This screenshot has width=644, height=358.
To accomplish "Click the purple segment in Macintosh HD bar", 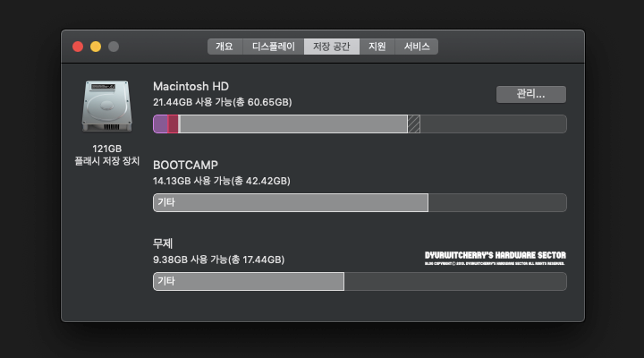I will [161, 124].
